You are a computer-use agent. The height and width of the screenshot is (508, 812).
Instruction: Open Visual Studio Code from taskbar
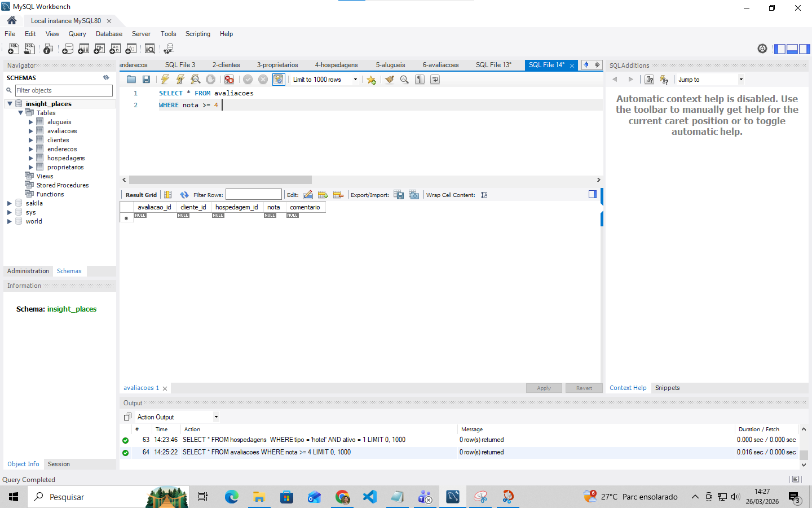(x=369, y=497)
